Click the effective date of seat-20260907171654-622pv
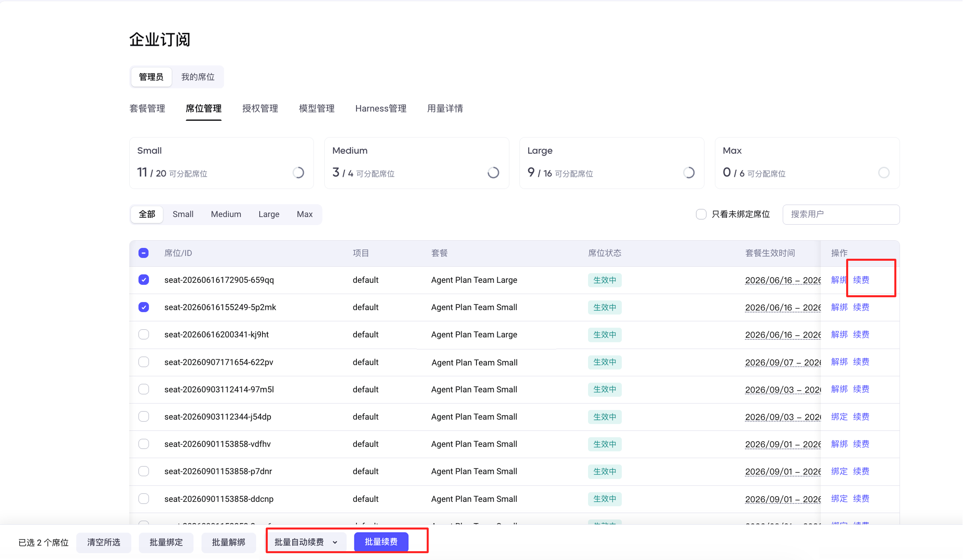971x560 pixels. pyautogui.click(x=783, y=362)
